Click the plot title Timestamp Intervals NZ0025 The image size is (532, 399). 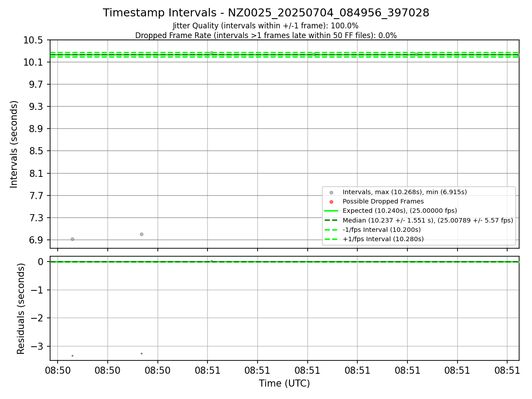(x=266, y=13)
